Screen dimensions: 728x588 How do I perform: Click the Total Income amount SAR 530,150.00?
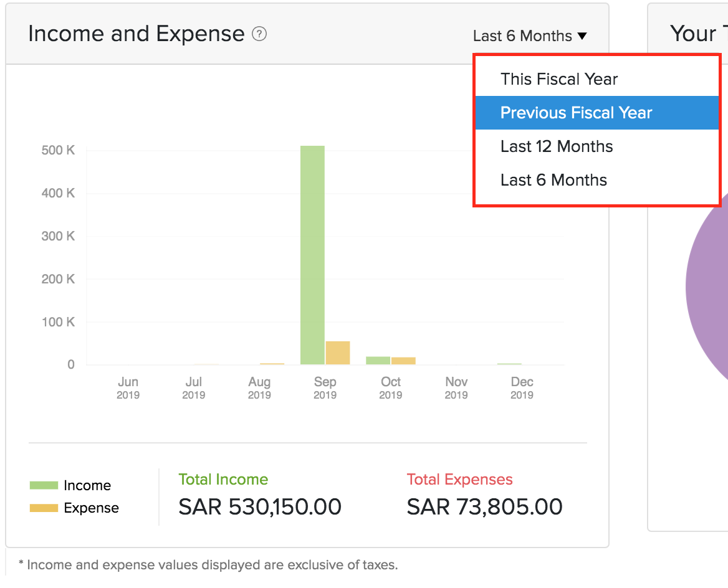point(260,506)
